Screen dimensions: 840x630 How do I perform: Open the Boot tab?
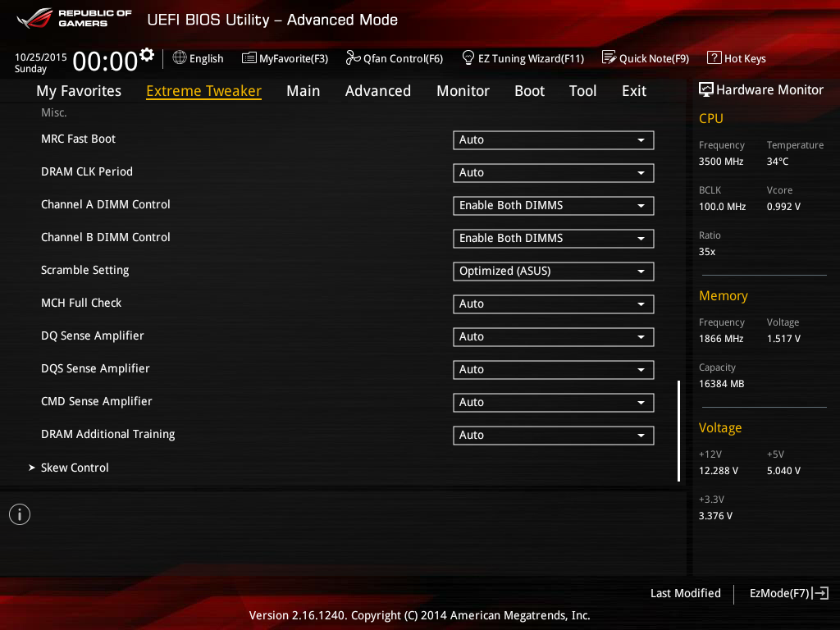click(x=529, y=91)
